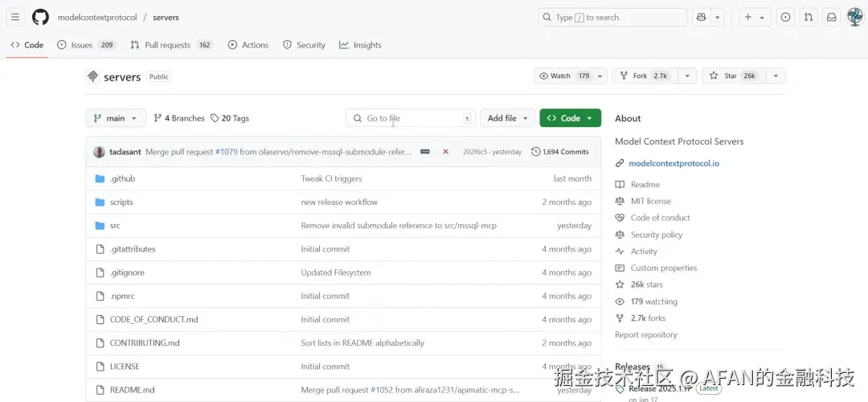
Task: Open the Star lists dropdown arrow
Action: (x=776, y=76)
